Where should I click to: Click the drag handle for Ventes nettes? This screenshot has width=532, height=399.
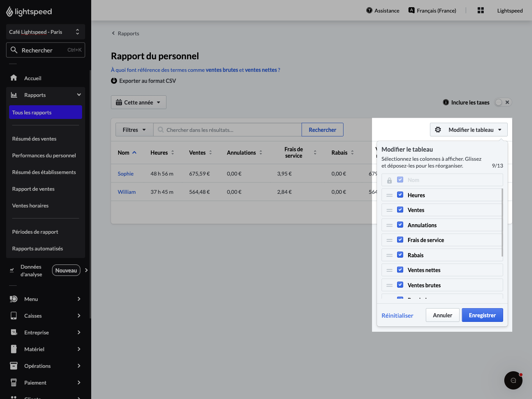pos(389,270)
